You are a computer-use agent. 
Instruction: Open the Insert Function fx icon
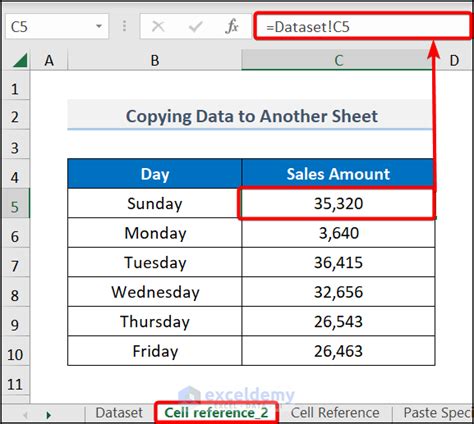tap(232, 26)
